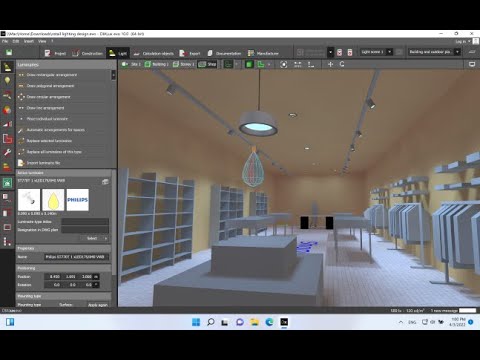Click the bottom sidebar icon with red marker
The height and width of the screenshot is (360, 480).
point(7,241)
